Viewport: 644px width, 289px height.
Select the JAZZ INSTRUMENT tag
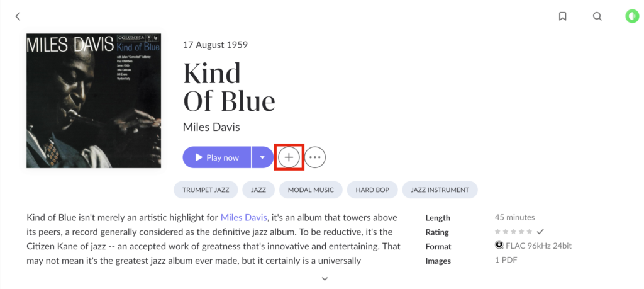[440, 190]
